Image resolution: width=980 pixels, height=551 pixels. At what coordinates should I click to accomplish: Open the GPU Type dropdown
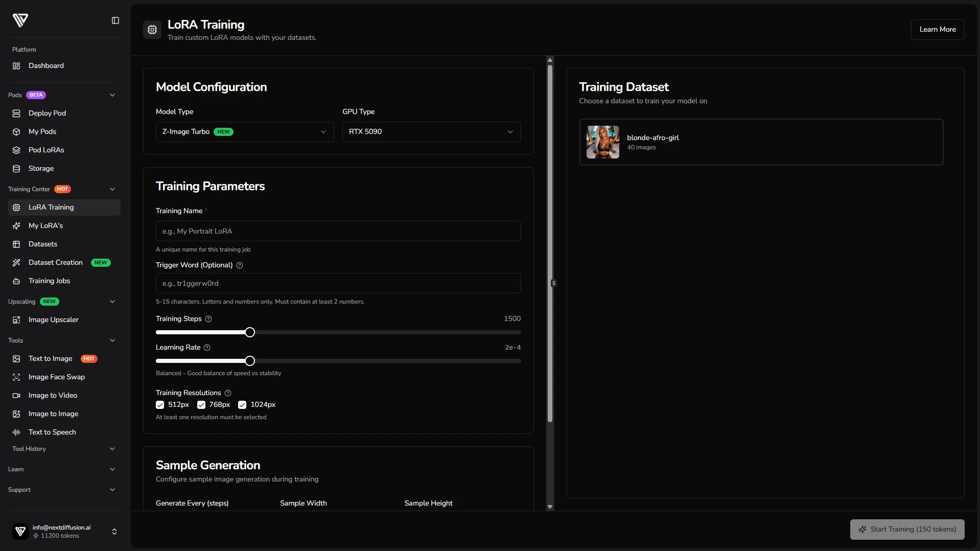pos(431,132)
